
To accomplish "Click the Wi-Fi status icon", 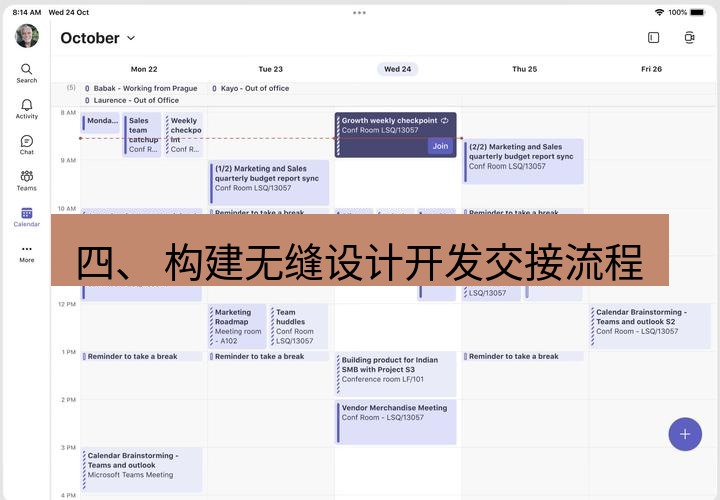I will click(x=659, y=12).
